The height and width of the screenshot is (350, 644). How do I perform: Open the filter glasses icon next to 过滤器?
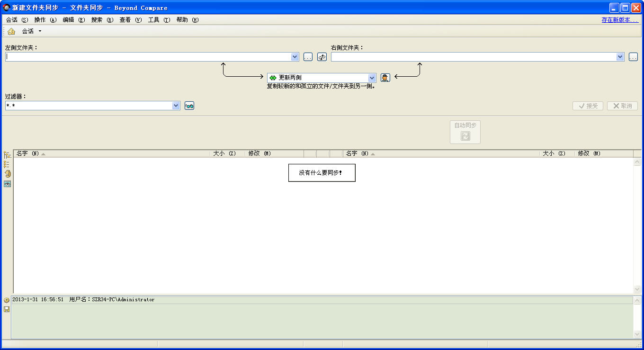[x=189, y=106]
